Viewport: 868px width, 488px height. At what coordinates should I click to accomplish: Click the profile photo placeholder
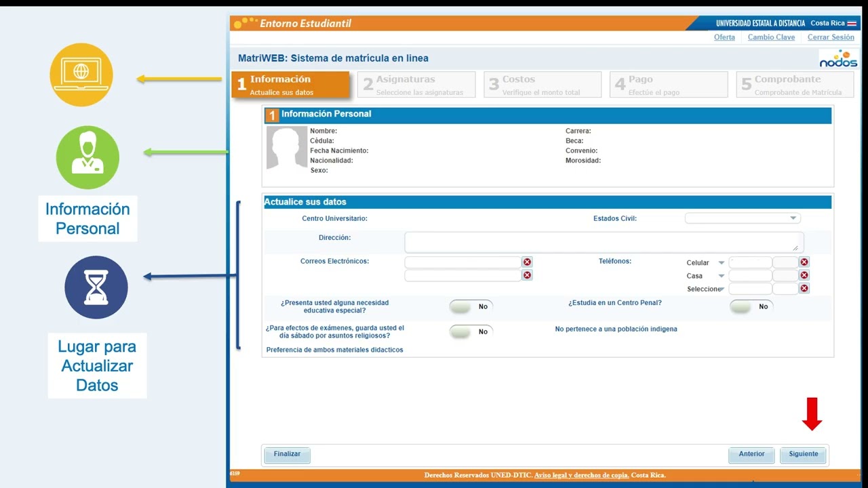(x=287, y=147)
